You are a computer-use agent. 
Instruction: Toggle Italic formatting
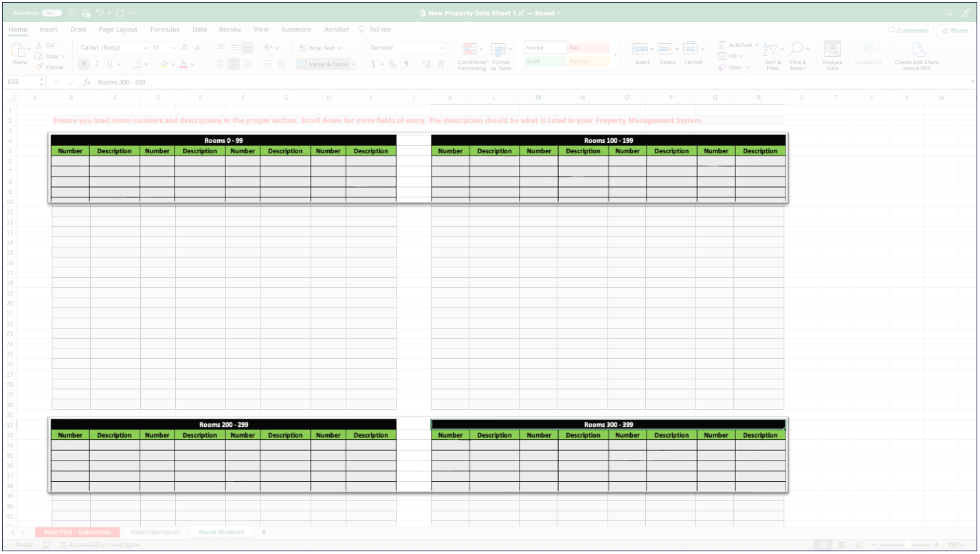(96, 65)
